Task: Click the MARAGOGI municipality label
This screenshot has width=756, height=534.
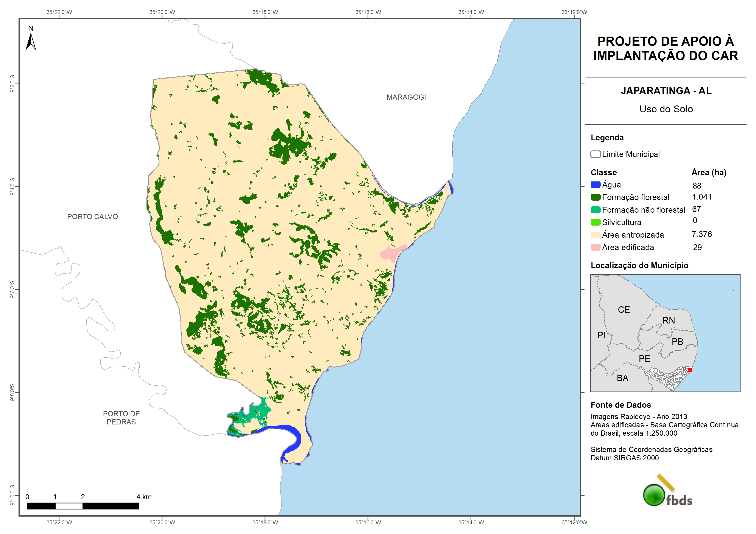Action: pos(406,97)
